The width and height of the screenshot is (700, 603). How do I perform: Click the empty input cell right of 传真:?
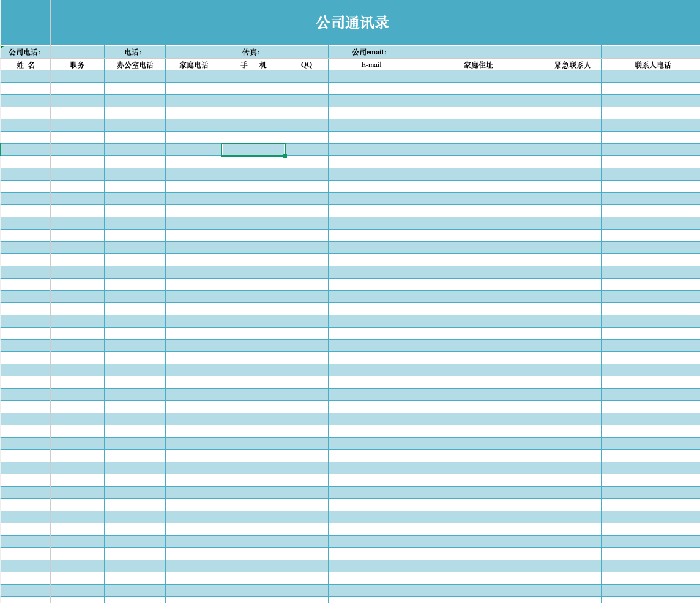(x=306, y=52)
